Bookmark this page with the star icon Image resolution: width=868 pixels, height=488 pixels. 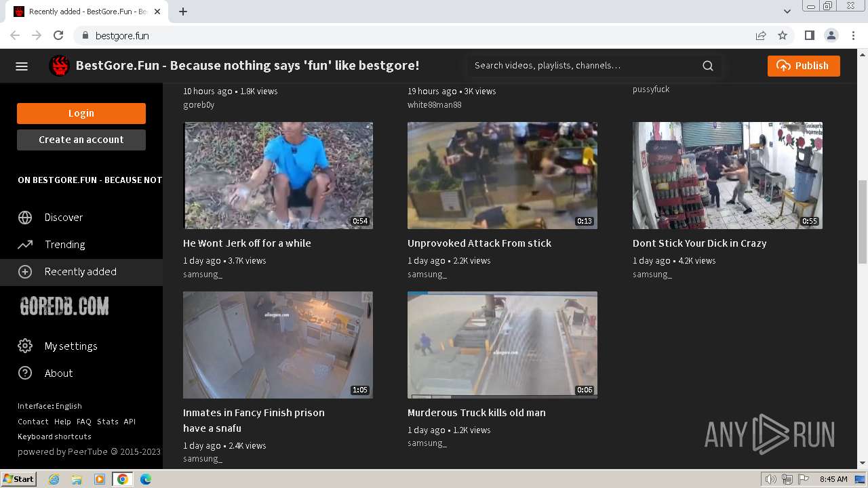pyautogui.click(x=783, y=35)
